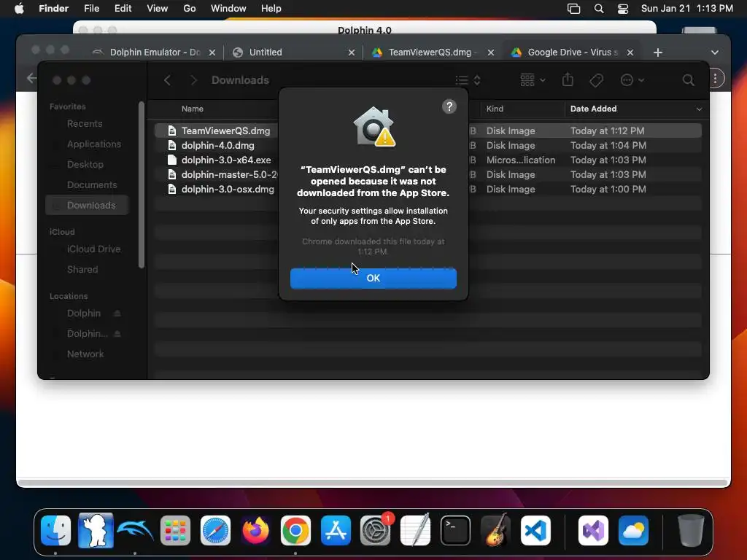The width and height of the screenshot is (747, 560).
Task: Select the dolphin-4.0.dmg file
Action: 217,145
